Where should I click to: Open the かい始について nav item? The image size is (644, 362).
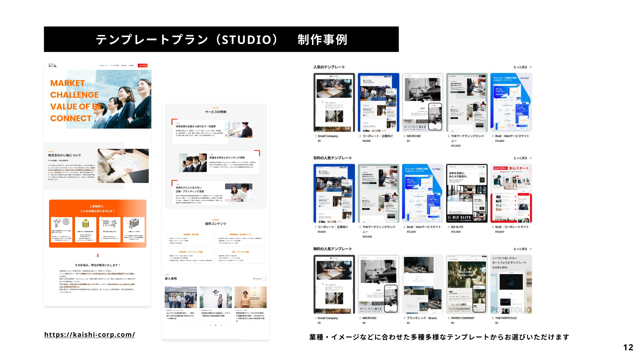point(104,65)
